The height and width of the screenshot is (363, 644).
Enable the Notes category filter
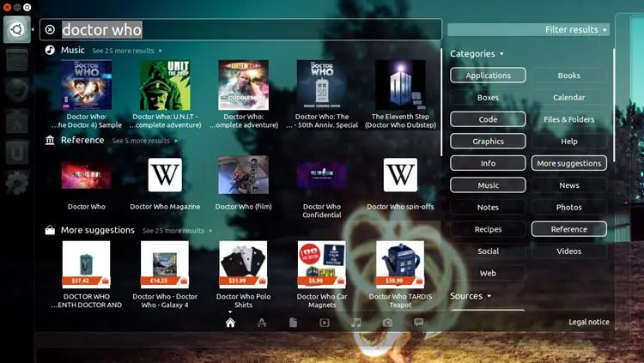(488, 207)
